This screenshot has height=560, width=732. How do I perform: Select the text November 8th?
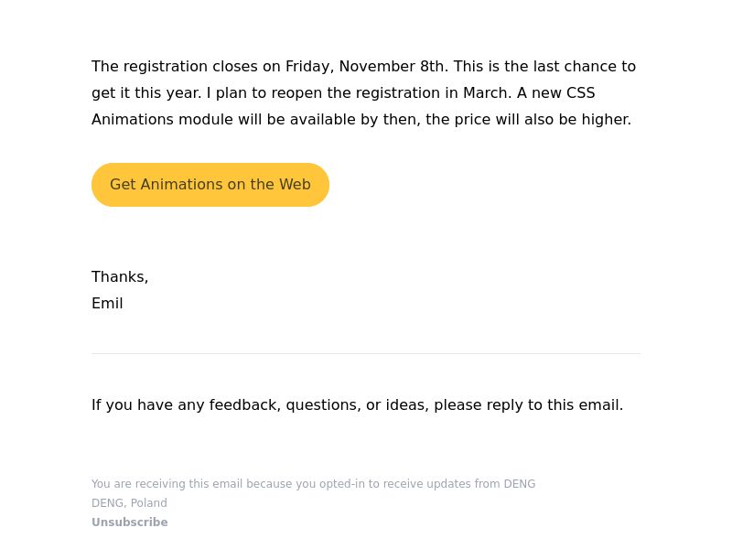pyautogui.click(x=393, y=66)
